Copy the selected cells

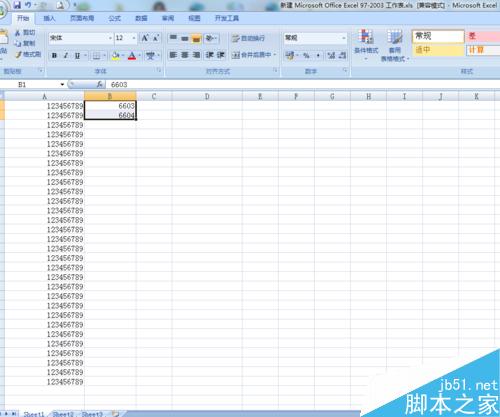point(25,43)
